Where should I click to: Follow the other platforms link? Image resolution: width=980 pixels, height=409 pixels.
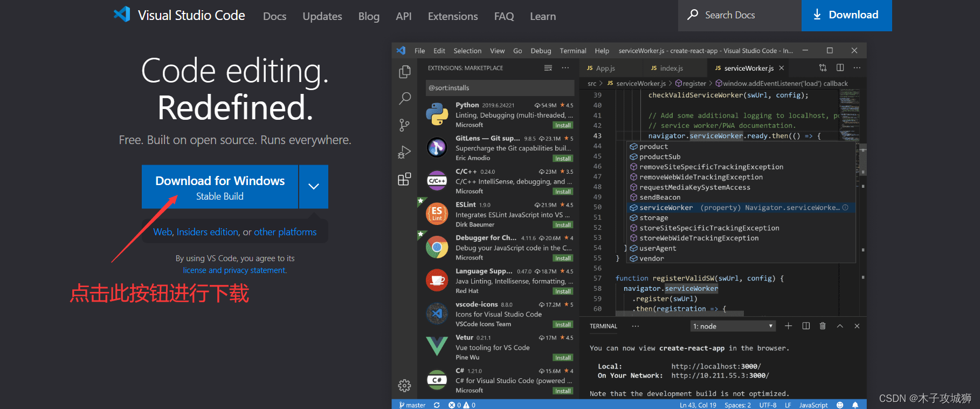point(285,232)
